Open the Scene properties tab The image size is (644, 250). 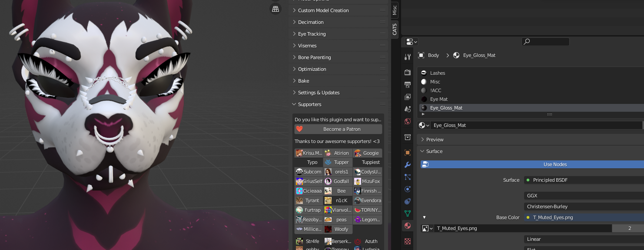pos(408,109)
